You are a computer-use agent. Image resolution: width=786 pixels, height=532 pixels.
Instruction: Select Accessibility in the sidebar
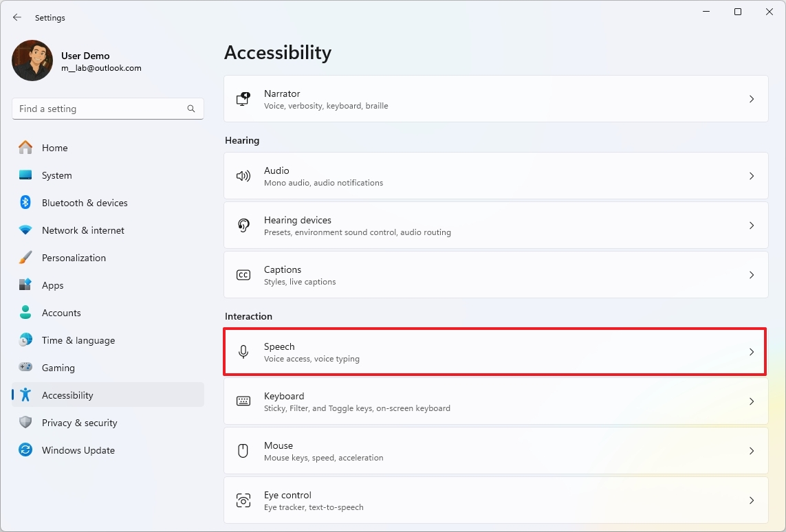(67, 395)
